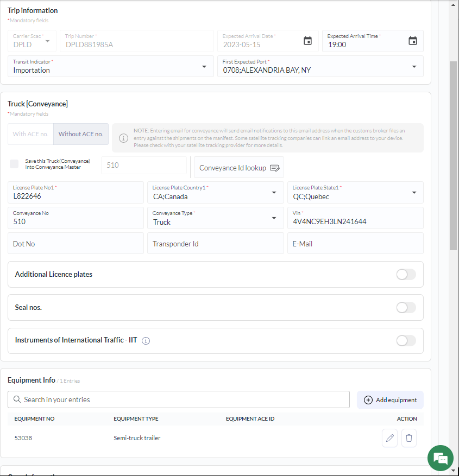
Task: Select the Without ACE no. tab
Action: [x=81, y=134]
